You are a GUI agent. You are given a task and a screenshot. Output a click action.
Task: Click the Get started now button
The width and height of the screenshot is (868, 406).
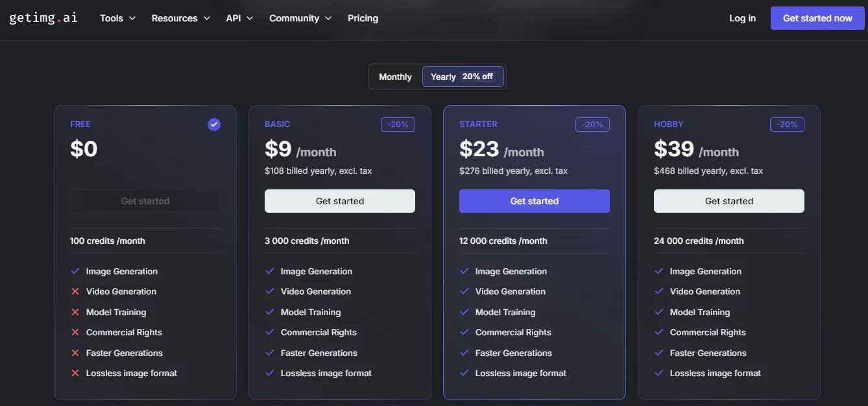point(817,18)
